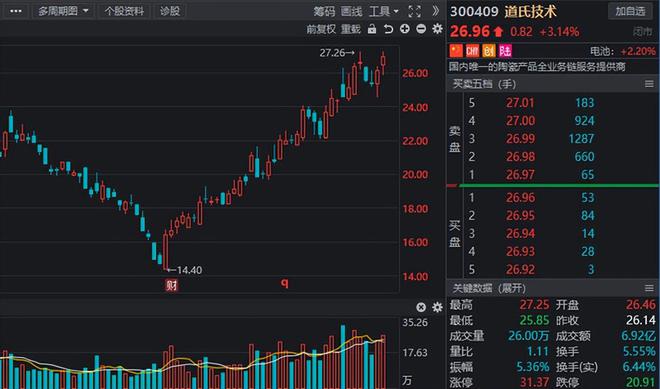Click sell level 1 price 26.97
The height and width of the screenshot is (389, 660).
tap(520, 174)
